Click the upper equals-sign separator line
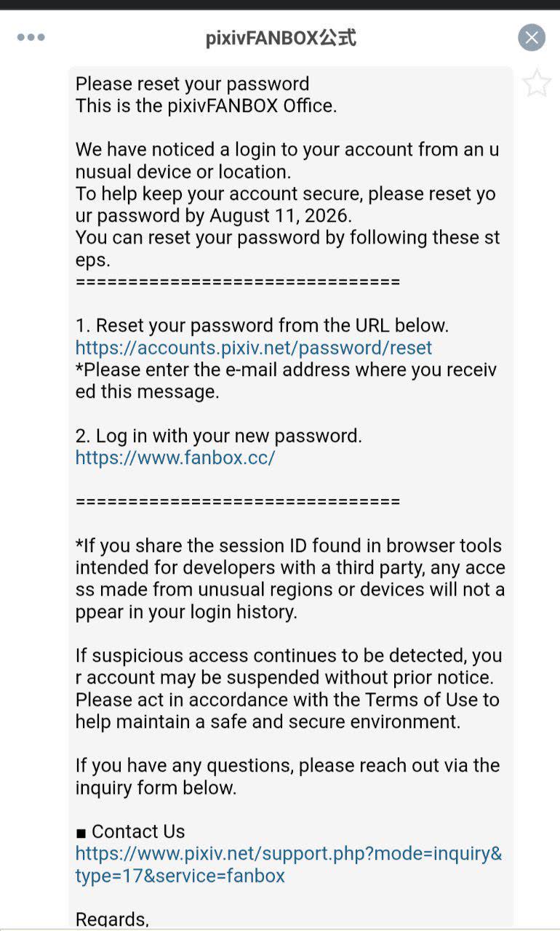The width and height of the screenshot is (560, 931). point(238,281)
